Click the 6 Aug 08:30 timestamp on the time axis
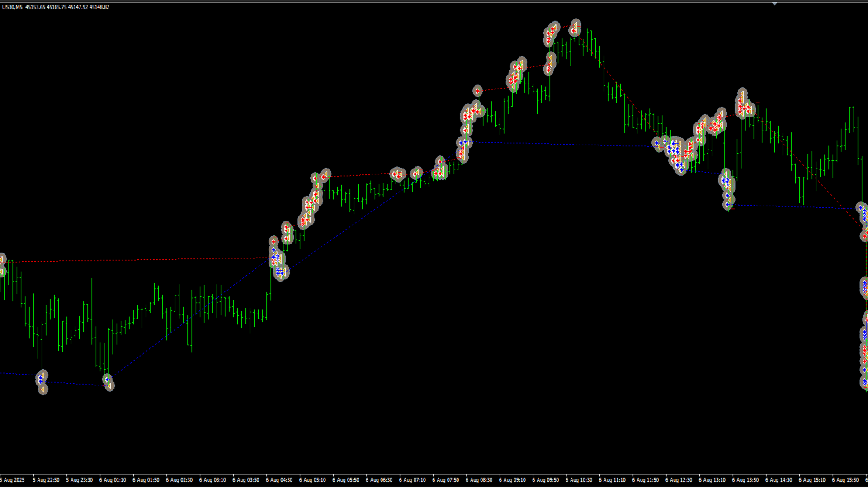This screenshot has height=488, width=868. 479,480
